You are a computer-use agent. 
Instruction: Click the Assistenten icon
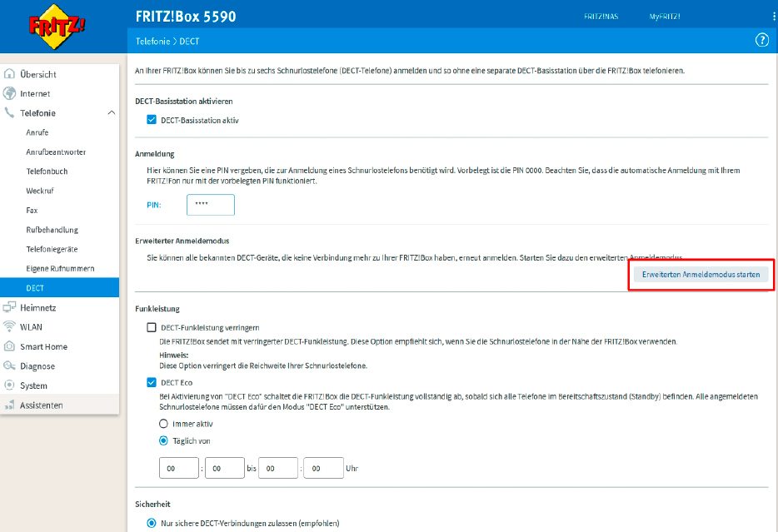[x=9, y=405]
